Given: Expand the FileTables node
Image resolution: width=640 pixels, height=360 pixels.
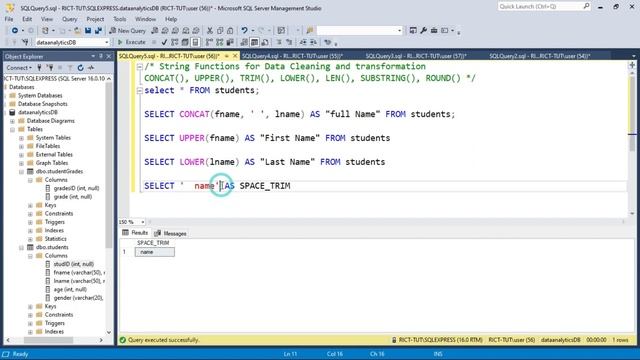Looking at the screenshot, I should [21, 147].
